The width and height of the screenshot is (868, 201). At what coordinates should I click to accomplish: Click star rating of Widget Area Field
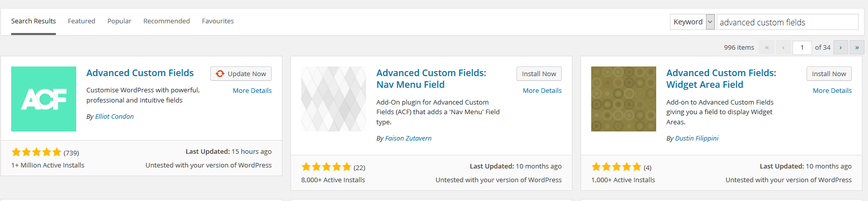[x=617, y=167]
